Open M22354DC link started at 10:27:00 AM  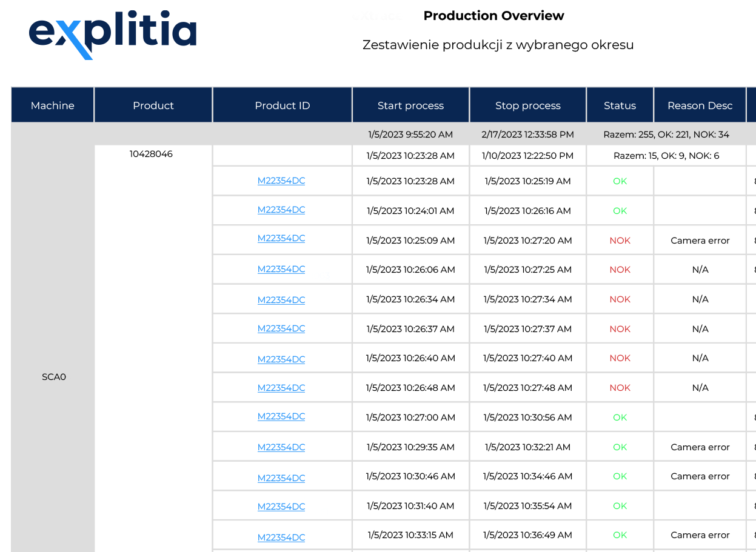[x=281, y=416]
